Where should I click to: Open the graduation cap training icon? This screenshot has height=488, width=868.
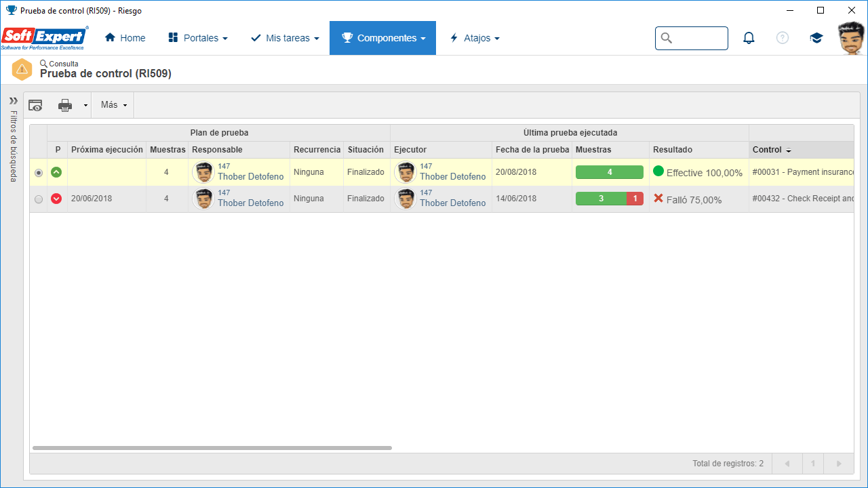[816, 38]
